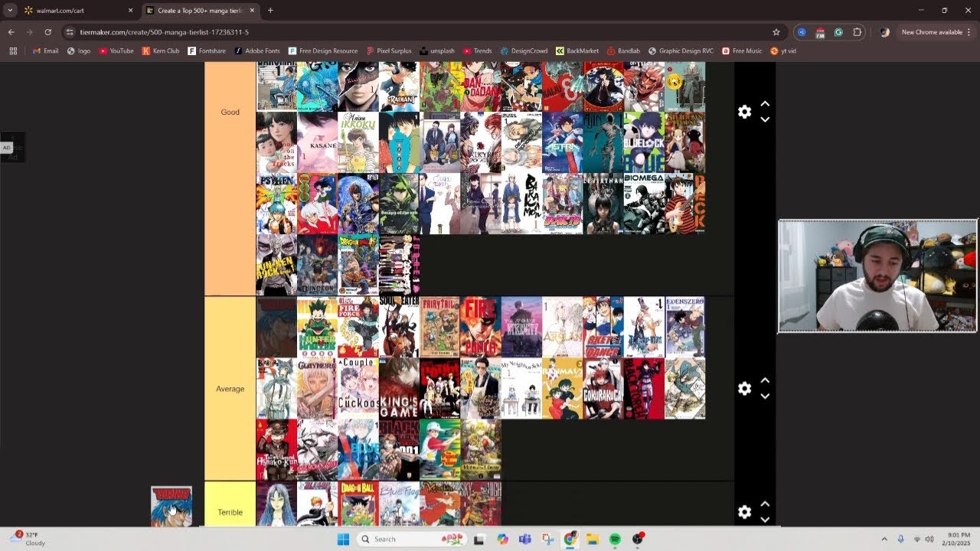Go back using the browser back arrow

[x=11, y=32]
